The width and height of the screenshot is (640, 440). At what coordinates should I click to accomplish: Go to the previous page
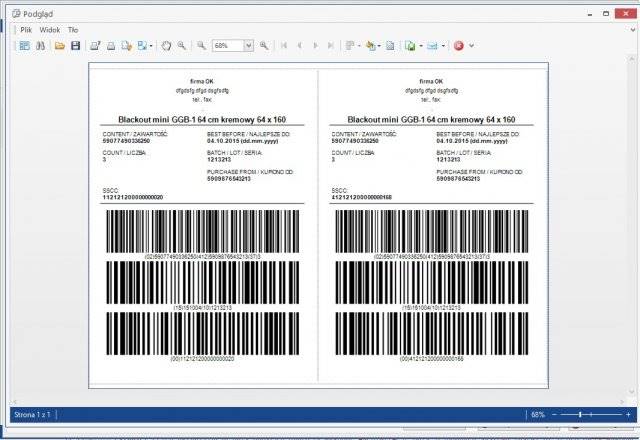(300, 46)
